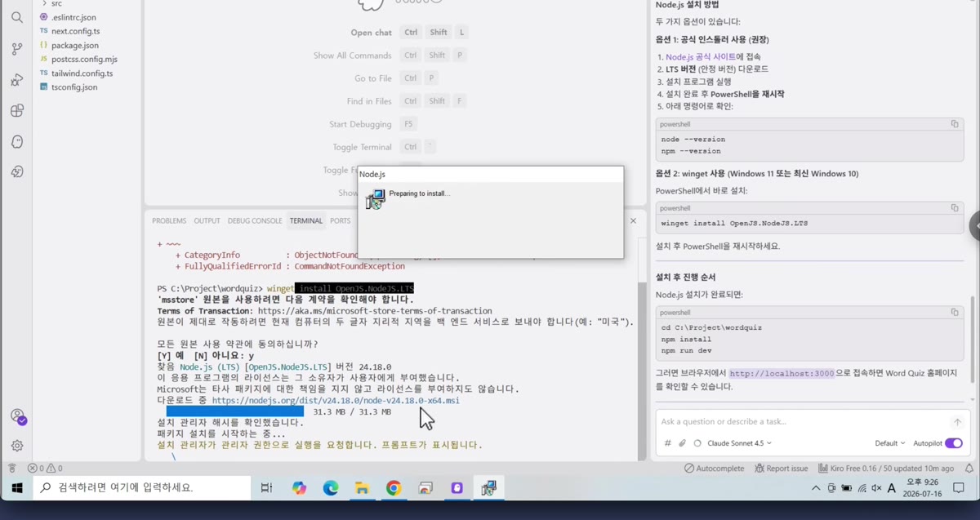The image size is (980, 520).
Task: Click the remote connection status bar icon
Action: click(12, 469)
